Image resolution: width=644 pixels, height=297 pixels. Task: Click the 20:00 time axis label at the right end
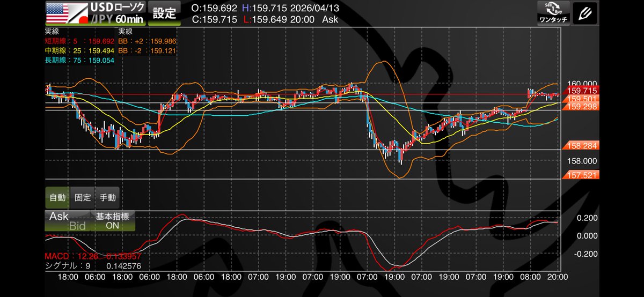(558, 278)
